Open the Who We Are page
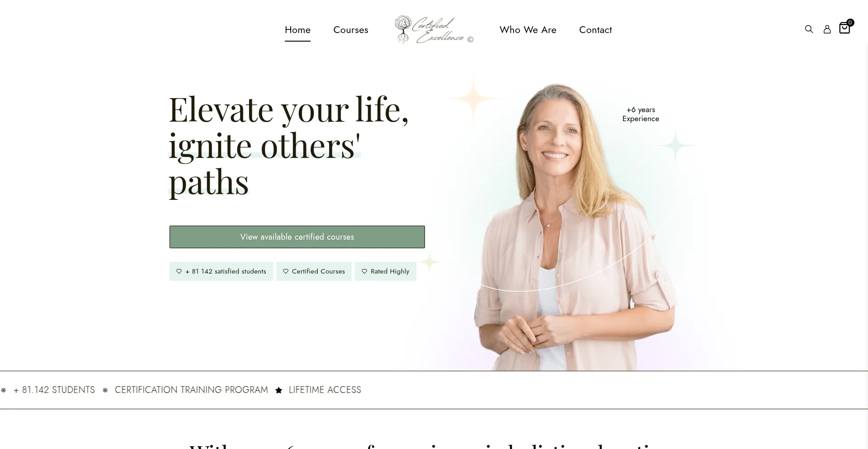868x449 pixels. [x=528, y=30]
